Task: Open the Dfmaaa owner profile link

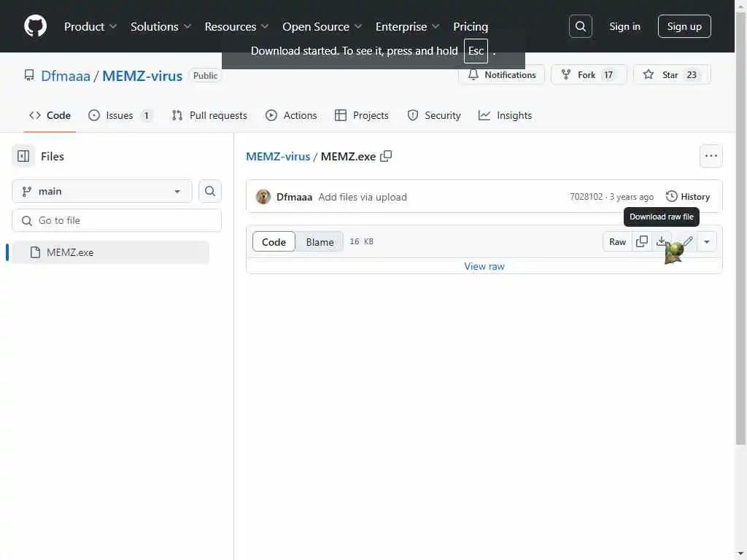Action: point(66,76)
